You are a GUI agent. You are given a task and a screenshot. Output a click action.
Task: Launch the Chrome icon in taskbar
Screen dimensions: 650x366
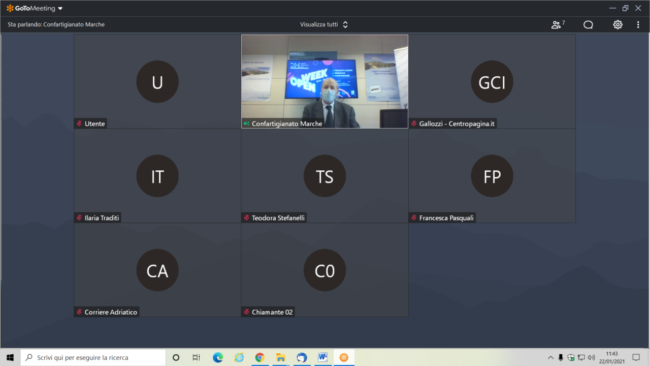(x=260, y=357)
